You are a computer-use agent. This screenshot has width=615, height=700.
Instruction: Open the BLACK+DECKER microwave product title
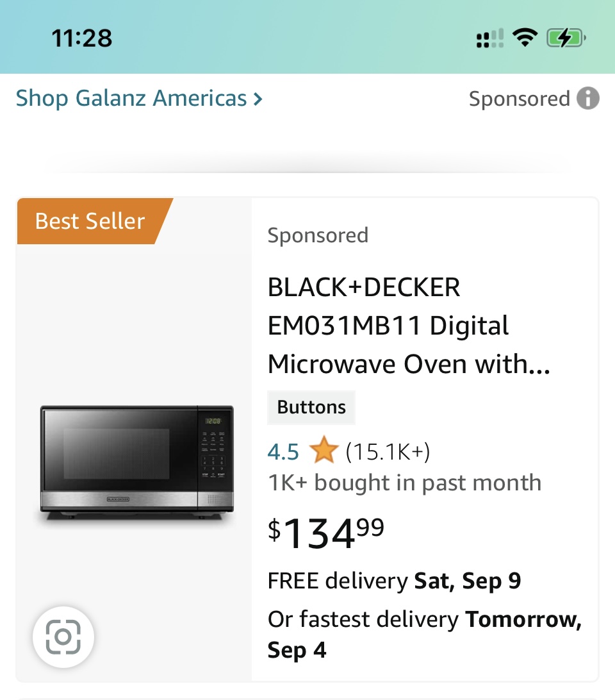[x=409, y=326]
